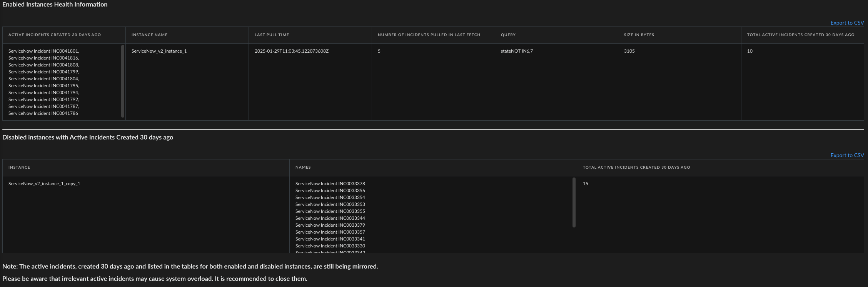Viewport: 868px width, 287px height.
Task: Click the Size in Bytes column header
Action: (639, 35)
